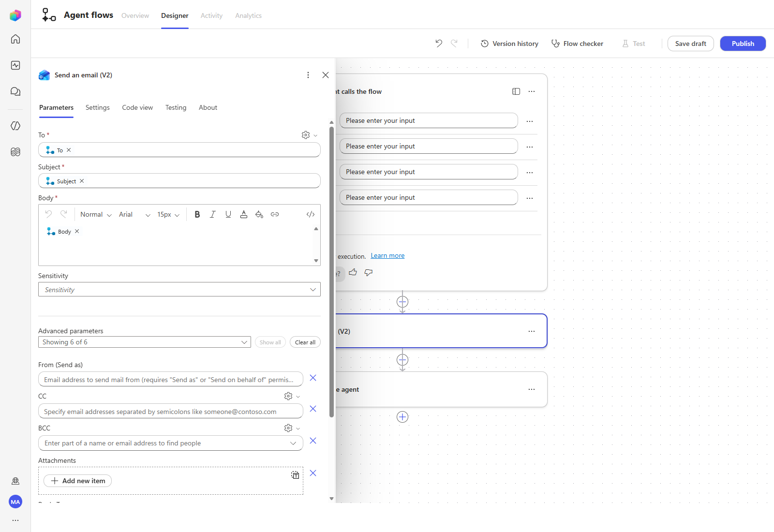Give thumbs up feedback on trigger card

coord(353,272)
